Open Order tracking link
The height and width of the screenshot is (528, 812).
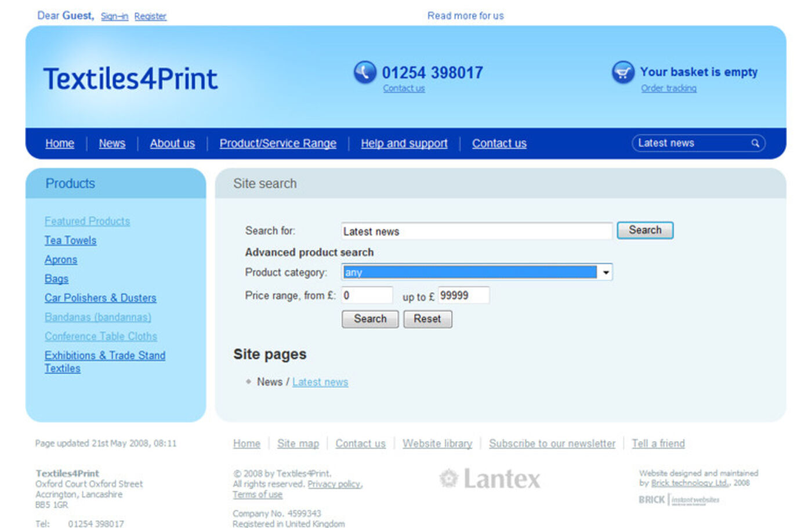coord(669,88)
